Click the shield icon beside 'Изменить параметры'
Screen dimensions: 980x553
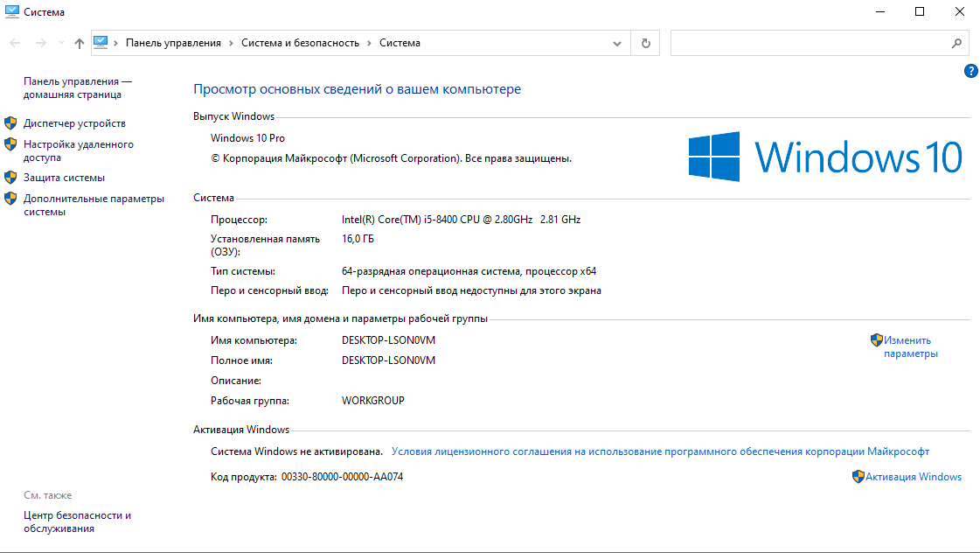coord(876,339)
